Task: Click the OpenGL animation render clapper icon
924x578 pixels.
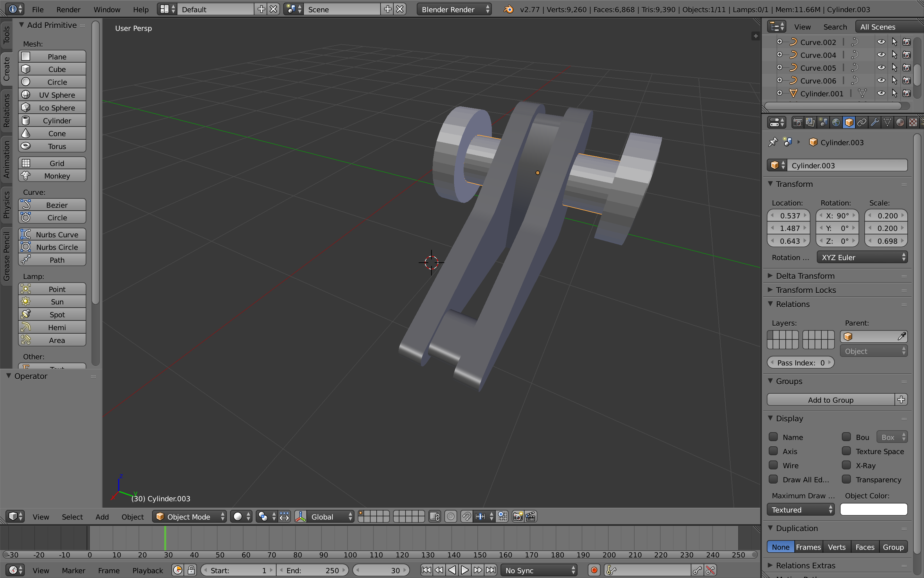Action: [531, 516]
